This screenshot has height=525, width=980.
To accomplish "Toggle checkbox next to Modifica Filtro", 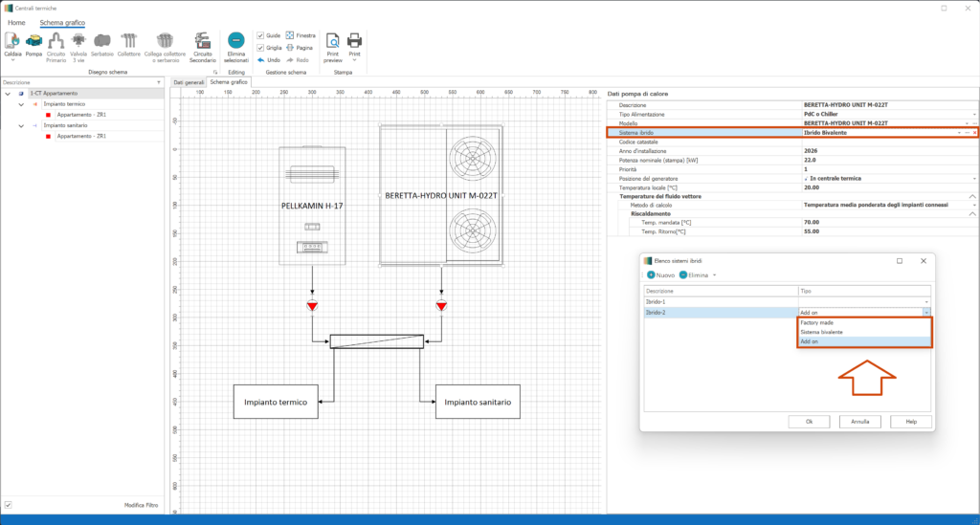I will pyautogui.click(x=9, y=505).
